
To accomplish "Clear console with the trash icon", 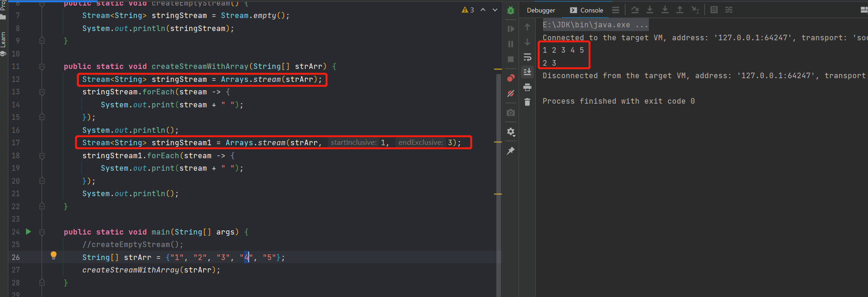I will [527, 102].
